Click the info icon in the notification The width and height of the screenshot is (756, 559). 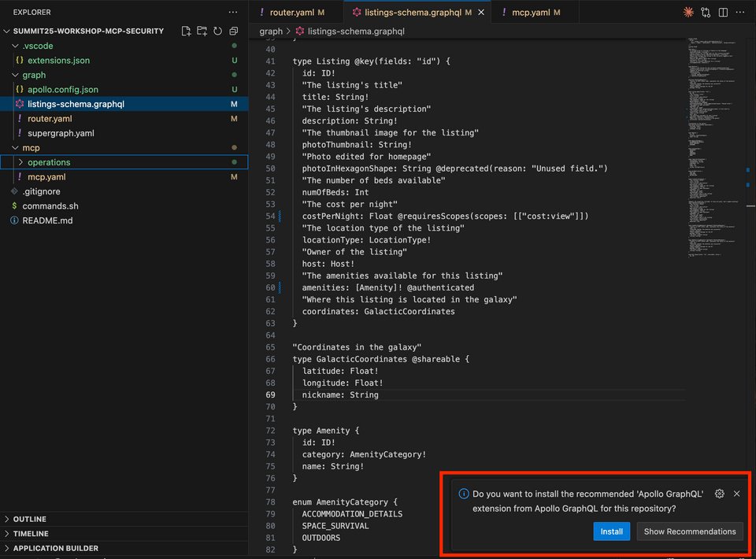(464, 494)
